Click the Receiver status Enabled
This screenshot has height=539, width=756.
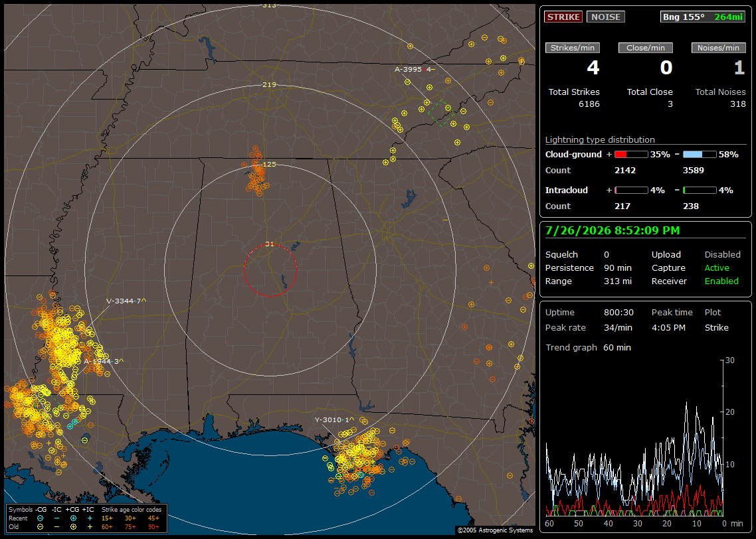click(721, 281)
